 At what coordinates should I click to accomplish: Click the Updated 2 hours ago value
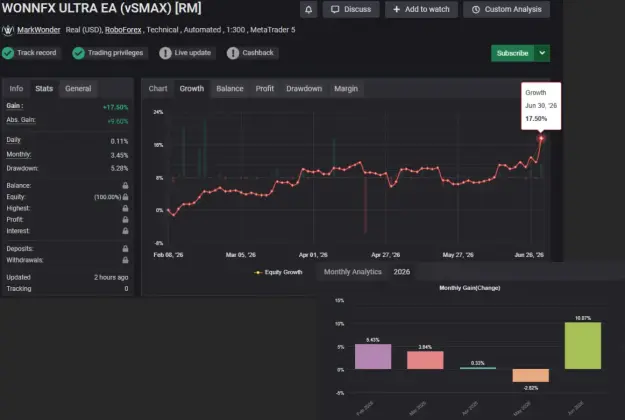click(x=111, y=277)
